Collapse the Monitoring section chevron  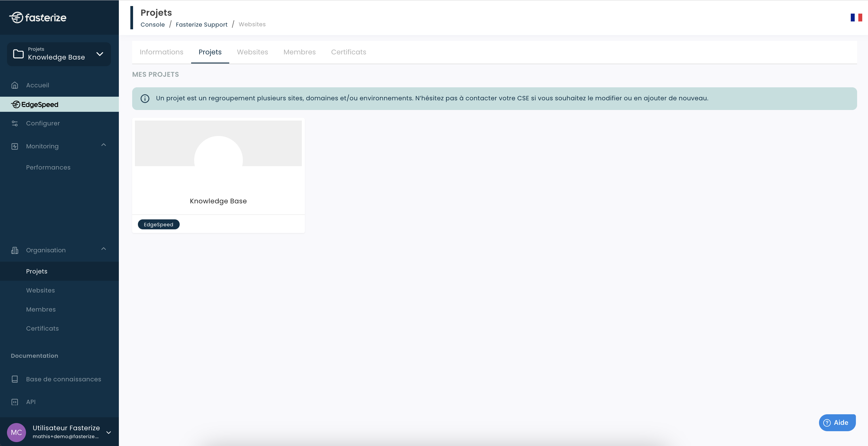(x=103, y=145)
